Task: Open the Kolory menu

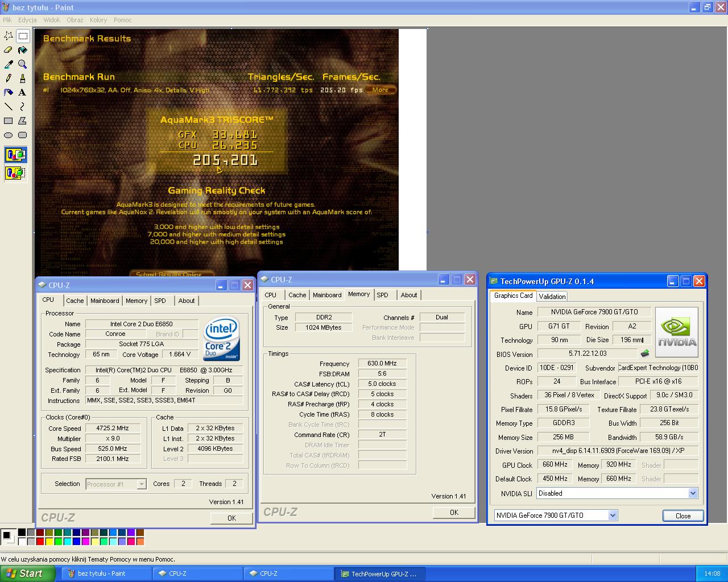Action: coord(98,20)
